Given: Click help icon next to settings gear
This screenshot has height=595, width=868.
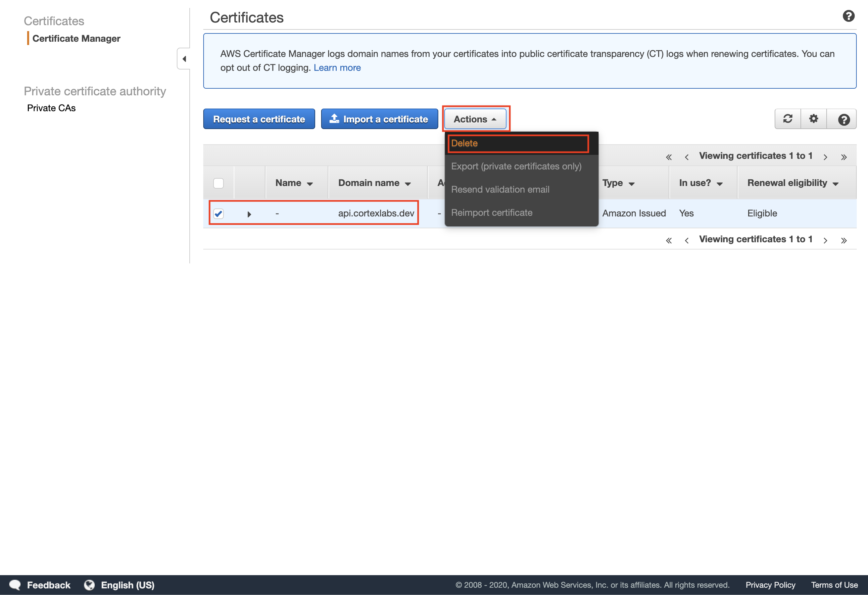Looking at the screenshot, I should coord(844,119).
